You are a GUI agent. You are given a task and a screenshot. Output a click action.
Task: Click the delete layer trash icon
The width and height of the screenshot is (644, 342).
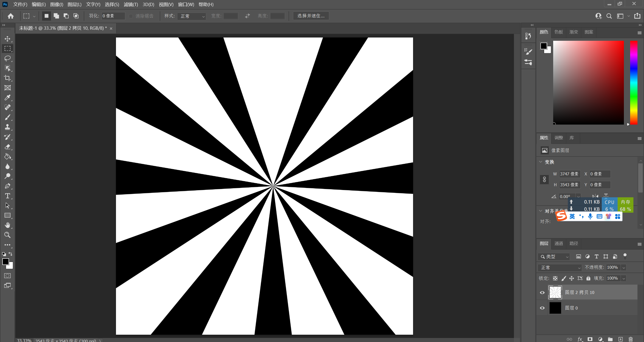(630, 339)
